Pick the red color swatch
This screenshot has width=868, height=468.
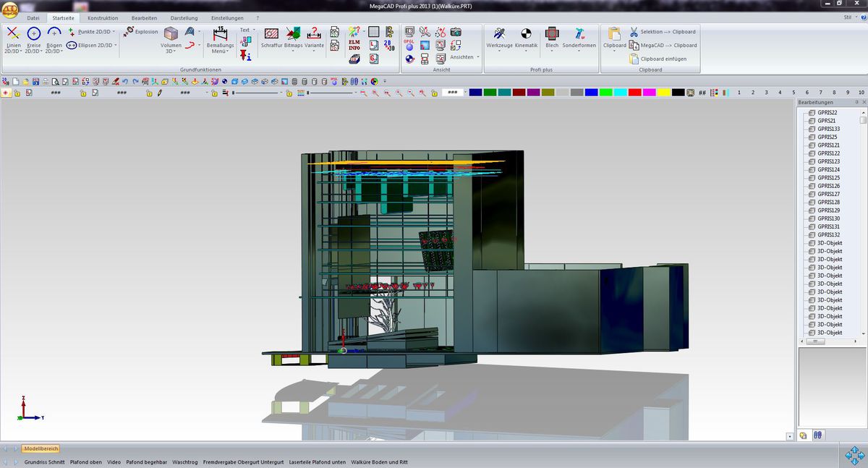coord(634,93)
